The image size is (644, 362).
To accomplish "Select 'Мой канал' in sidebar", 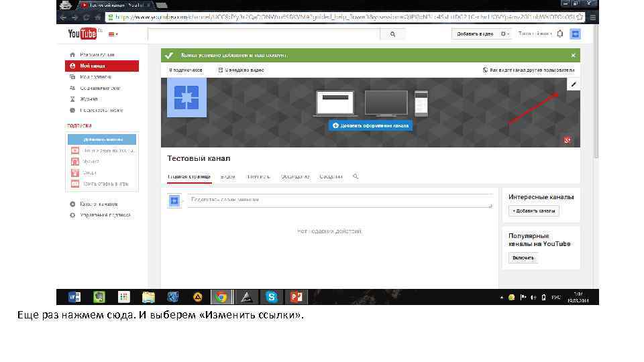I will tap(102, 66).
